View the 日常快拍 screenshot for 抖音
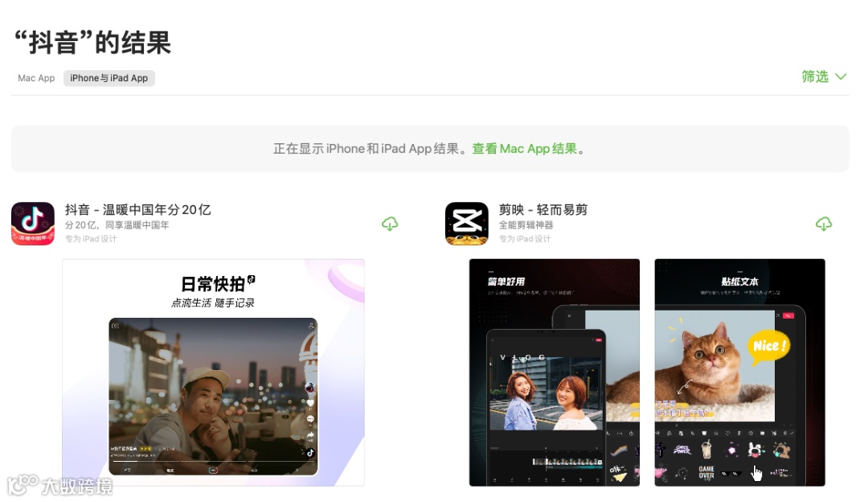Viewport: 868px width, 502px height. click(213, 372)
